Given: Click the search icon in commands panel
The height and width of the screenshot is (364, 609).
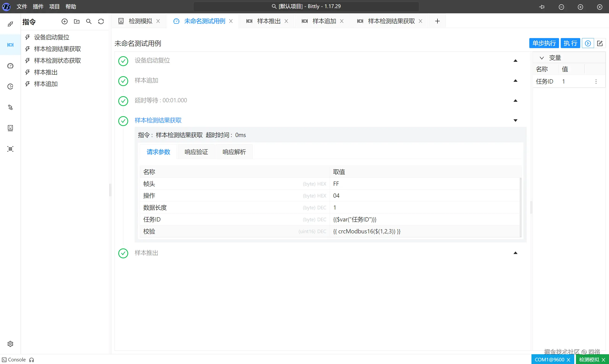Looking at the screenshot, I should click(x=89, y=22).
